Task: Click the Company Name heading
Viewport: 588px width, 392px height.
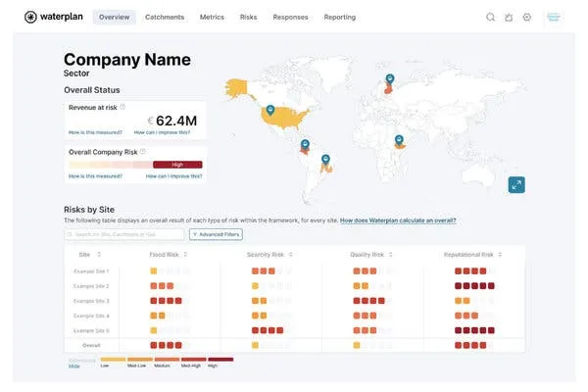Action: pyautogui.click(x=127, y=60)
